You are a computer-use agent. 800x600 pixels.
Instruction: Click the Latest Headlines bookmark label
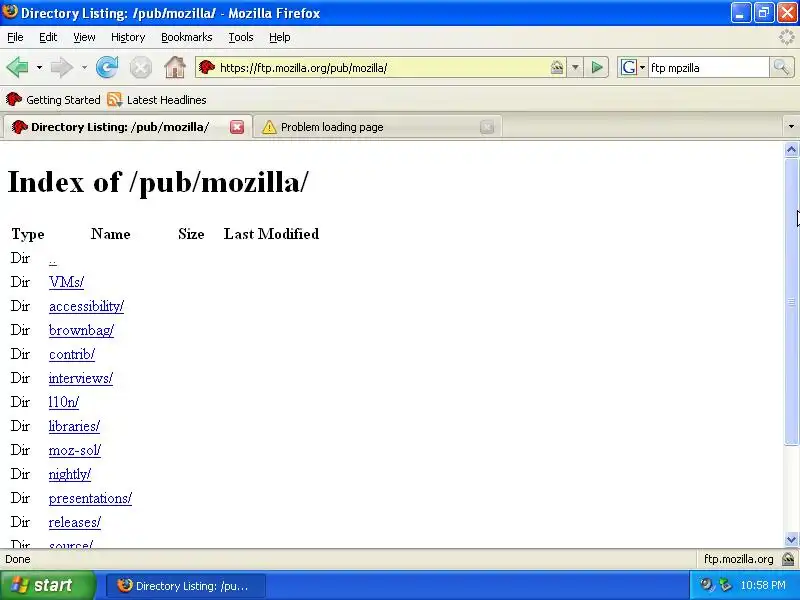pos(166,100)
